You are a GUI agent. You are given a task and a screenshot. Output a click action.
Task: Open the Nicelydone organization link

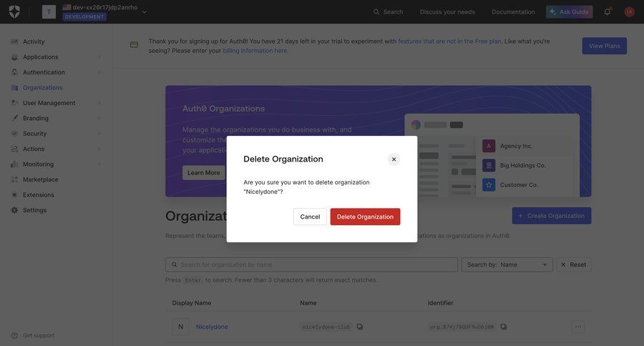[212, 327]
